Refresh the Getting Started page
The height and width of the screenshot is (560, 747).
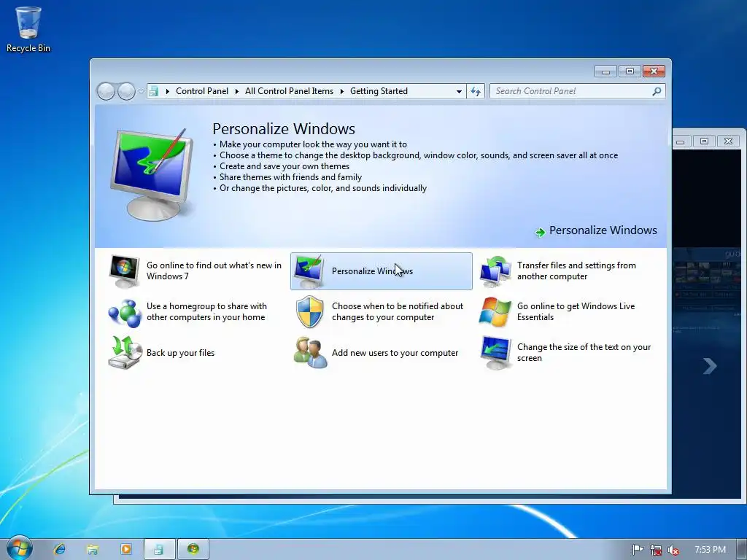click(x=476, y=91)
